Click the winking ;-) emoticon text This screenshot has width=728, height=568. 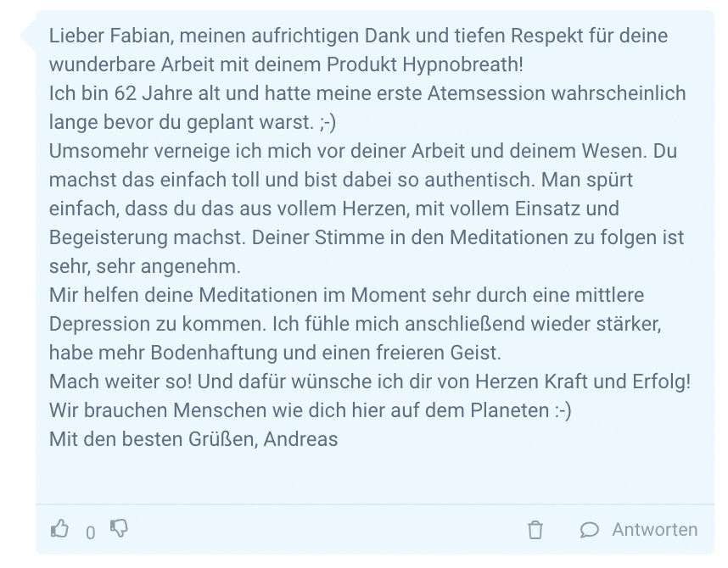pos(328,123)
